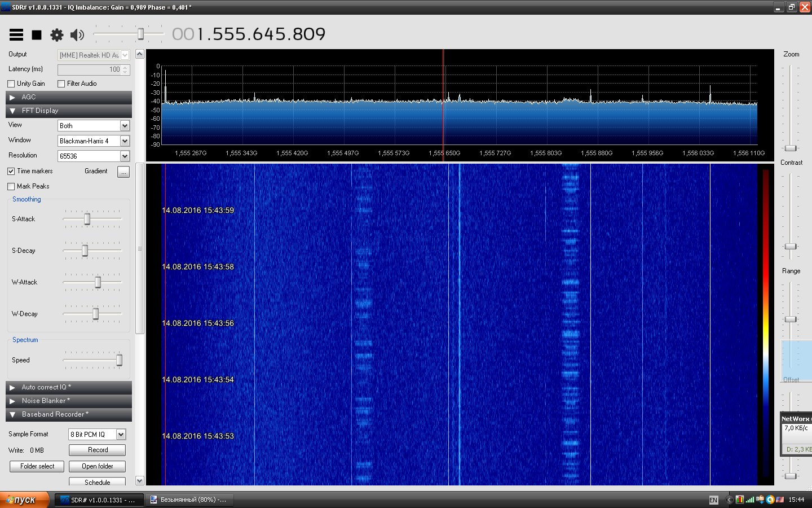This screenshot has height=508, width=812.
Task: Adjust the W-Decay slider
Action: (95, 314)
